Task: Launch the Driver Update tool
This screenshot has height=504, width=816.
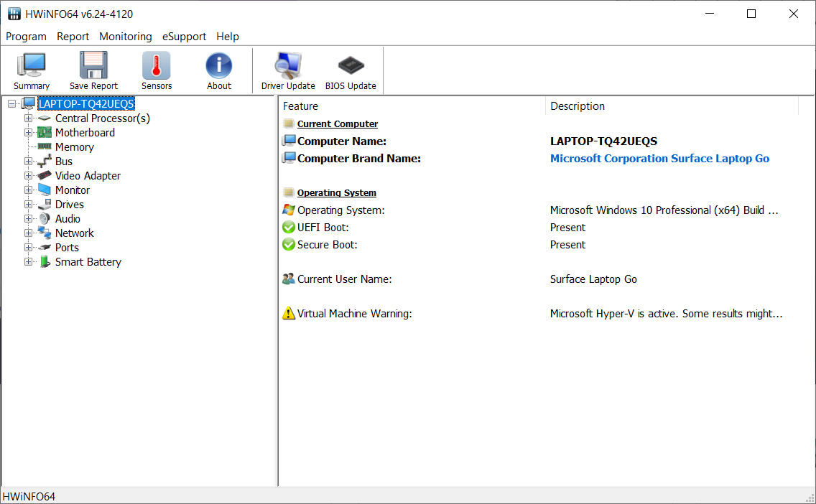Action: (x=287, y=70)
